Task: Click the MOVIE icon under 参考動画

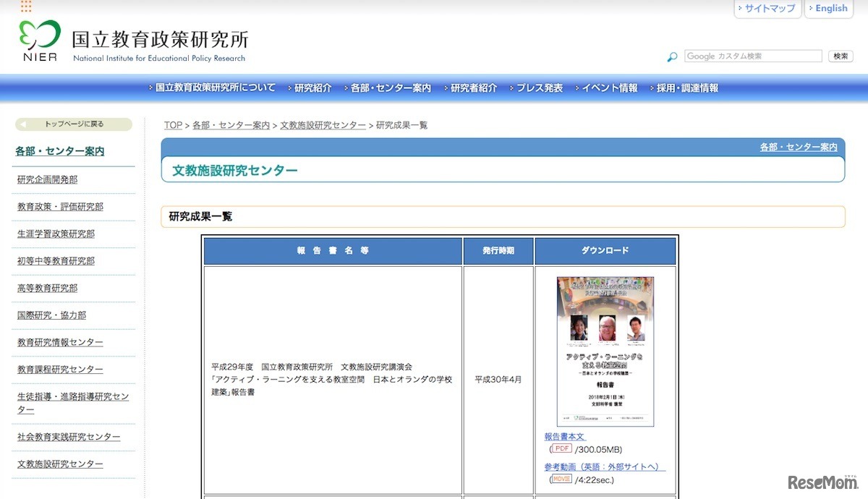Action: tap(563, 478)
